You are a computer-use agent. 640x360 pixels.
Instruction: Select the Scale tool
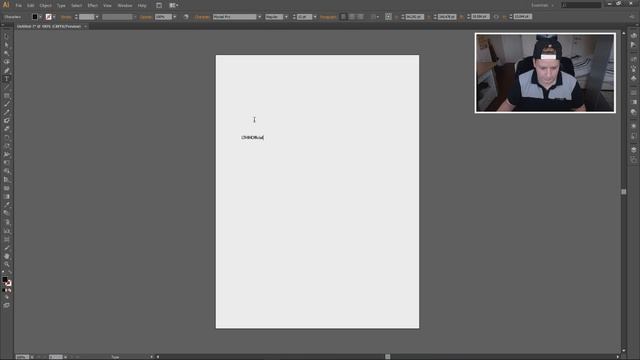point(7,146)
